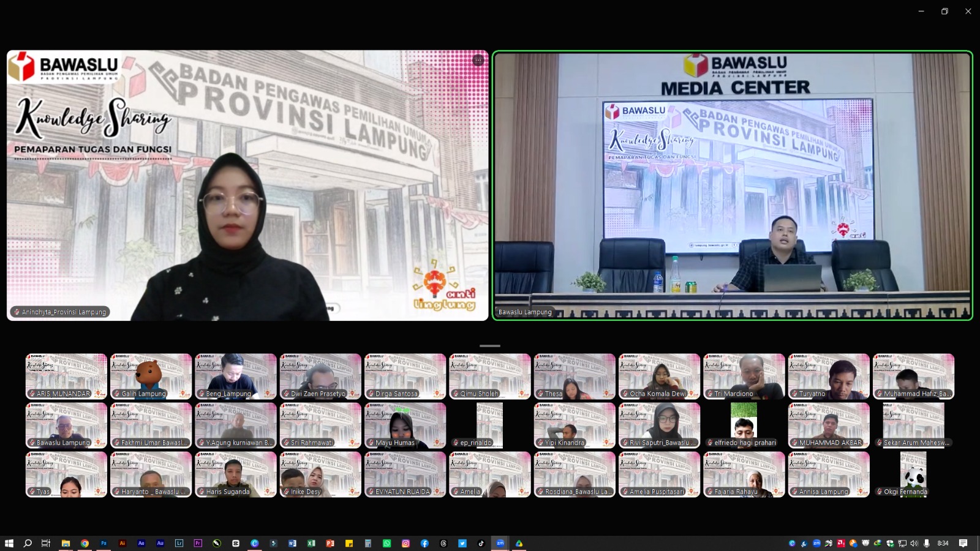Click the gallery divider handle above thumbnails

tap(490, 346)
